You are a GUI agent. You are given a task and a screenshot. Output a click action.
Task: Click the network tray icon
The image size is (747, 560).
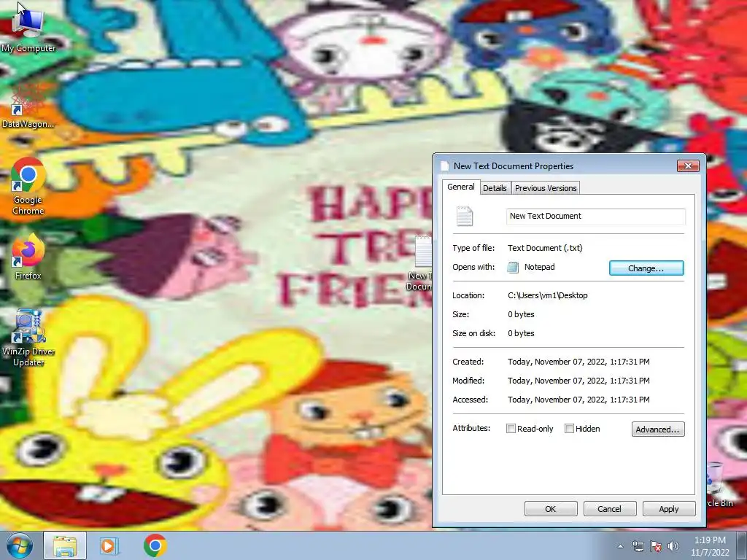(x=638, y=547)
